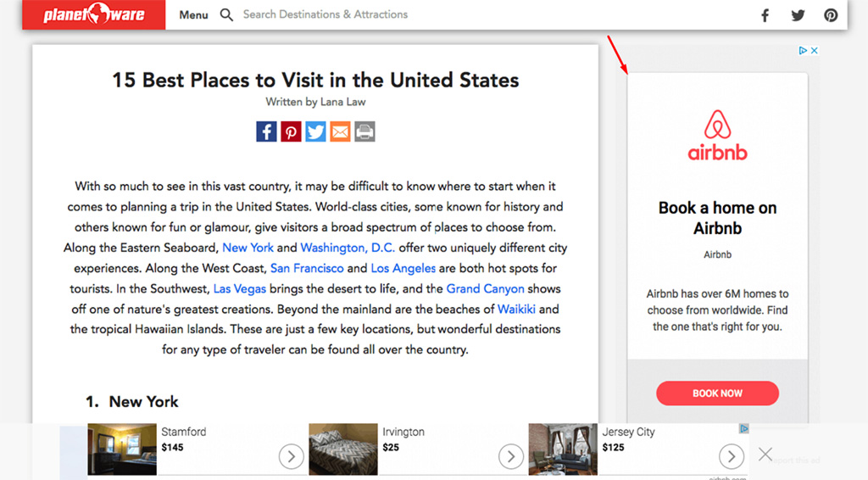Image resolution: width=868 pixels, height=480 pixels.
Task: Click the arrow next to Irvington $25
Action: tap(511, 456)
